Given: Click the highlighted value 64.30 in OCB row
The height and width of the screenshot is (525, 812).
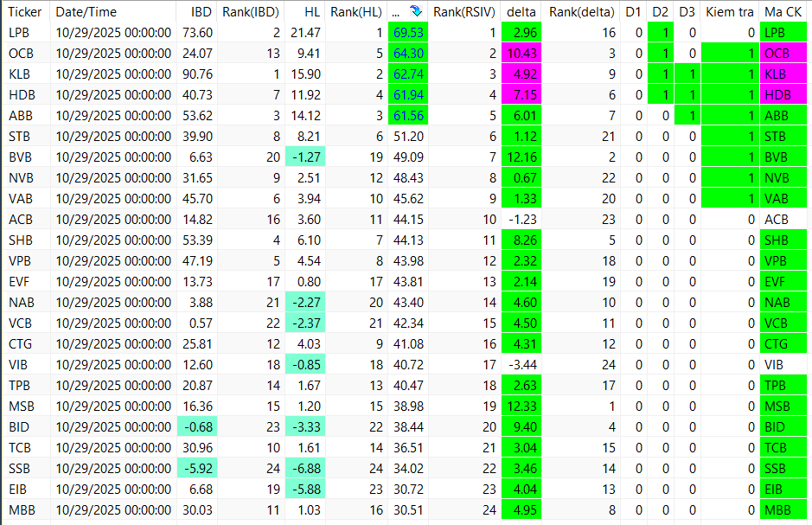Looking at the screenshot, I should click(408, 54).
